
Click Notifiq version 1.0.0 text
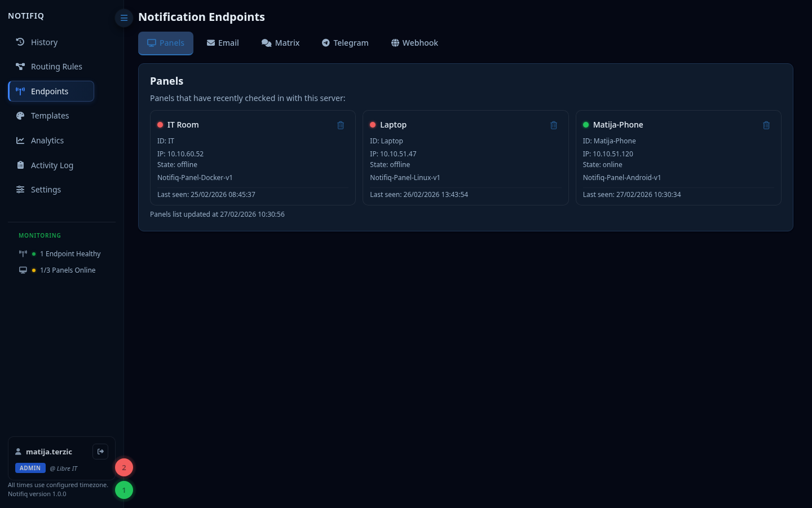(x=37, y=494)
